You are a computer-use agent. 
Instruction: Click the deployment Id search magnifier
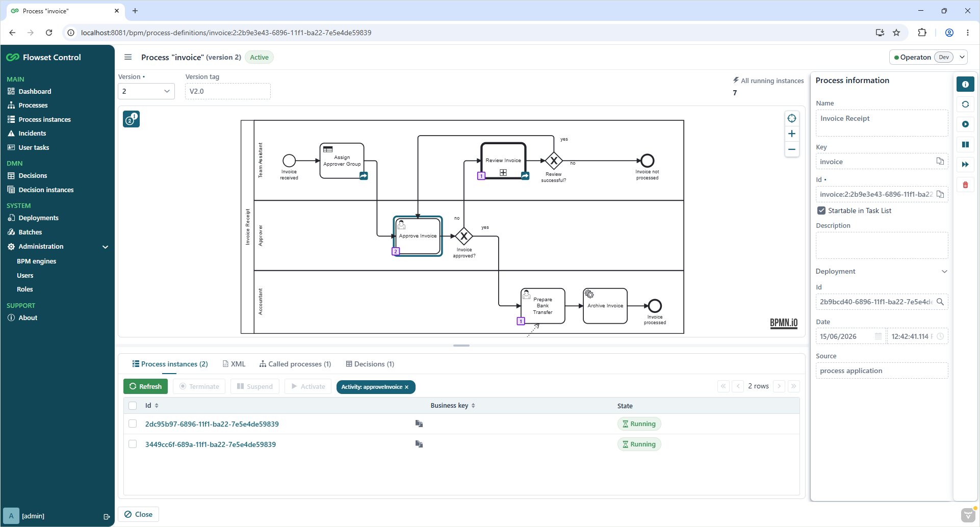pyautogui.click(x=940, y=302)
